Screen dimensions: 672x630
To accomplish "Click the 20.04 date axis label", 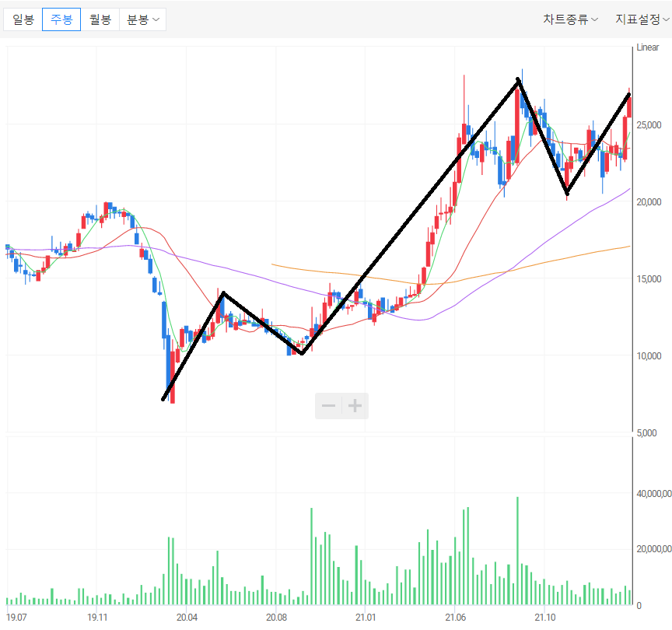I will pyautogui.click(x=187, y=618).
